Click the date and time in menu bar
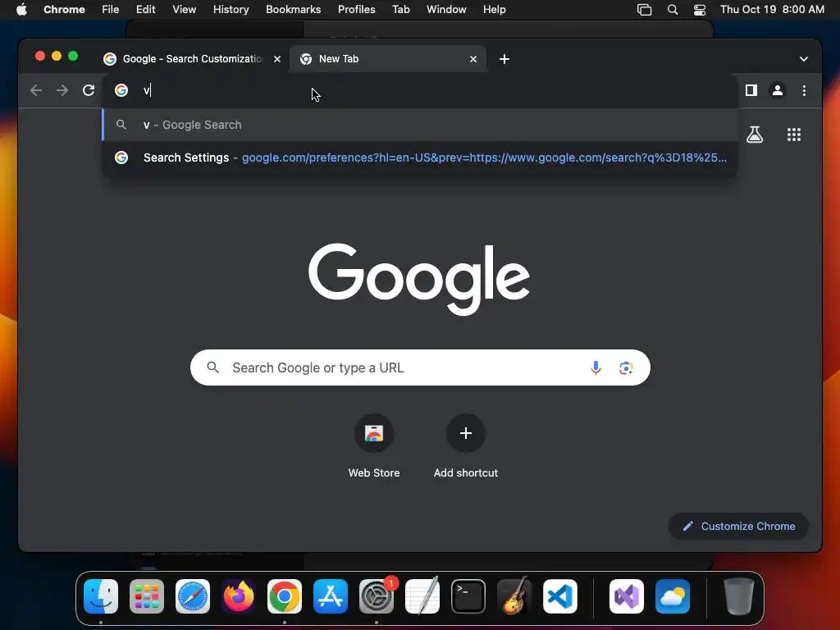The height and width of the screenshot is (630, 840). (772, 9)
